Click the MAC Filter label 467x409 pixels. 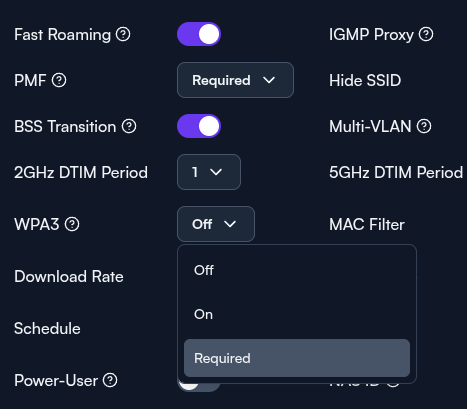[367, 224]
